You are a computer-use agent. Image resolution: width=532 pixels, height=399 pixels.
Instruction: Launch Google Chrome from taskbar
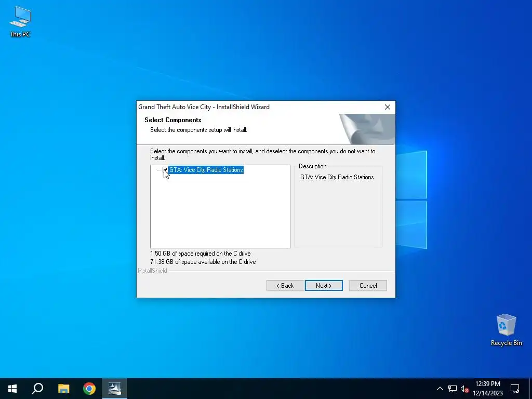(89, 389)
